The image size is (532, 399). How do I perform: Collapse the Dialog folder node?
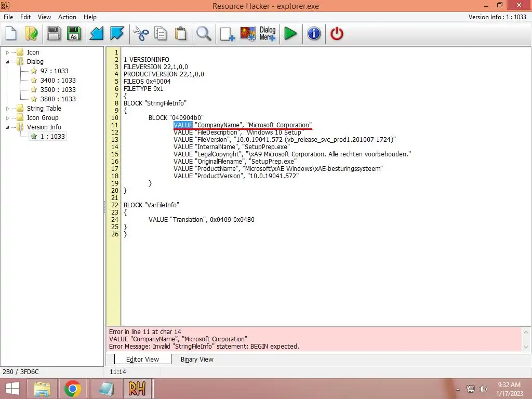click(x=7, y=62)
